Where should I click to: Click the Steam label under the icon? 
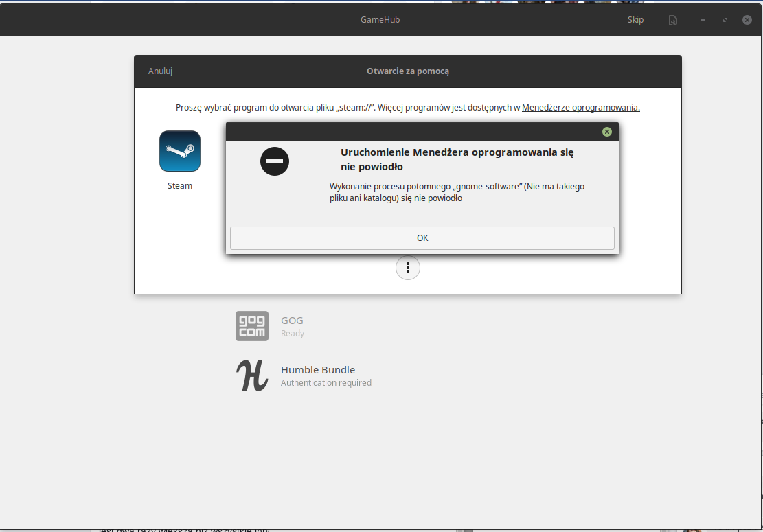[179, 186]
